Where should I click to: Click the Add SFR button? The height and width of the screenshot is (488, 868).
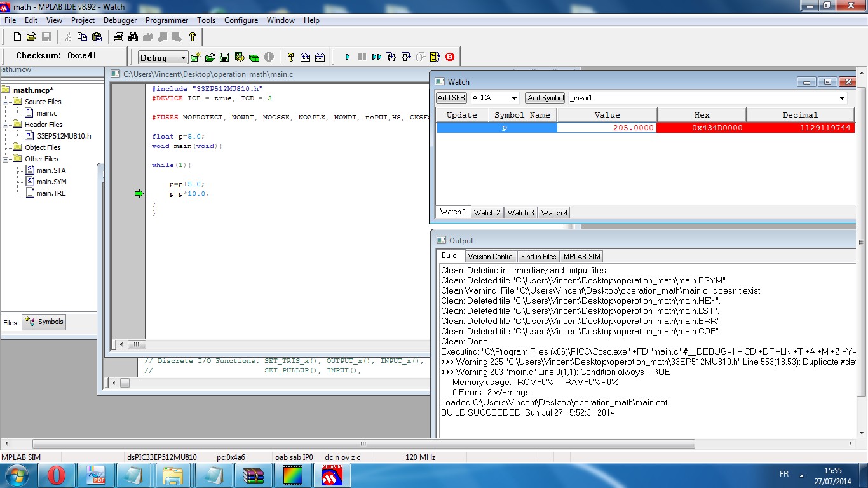[452, 98]
